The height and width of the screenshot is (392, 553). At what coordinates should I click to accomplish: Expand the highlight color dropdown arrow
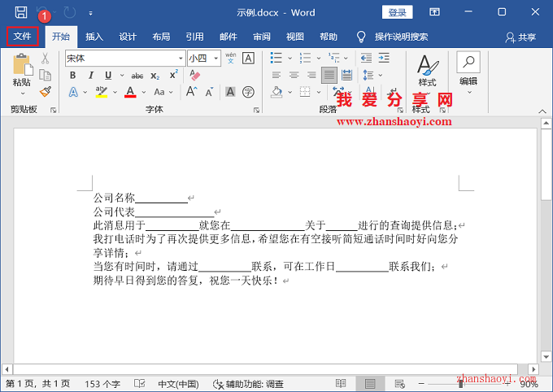coord(115,92)
